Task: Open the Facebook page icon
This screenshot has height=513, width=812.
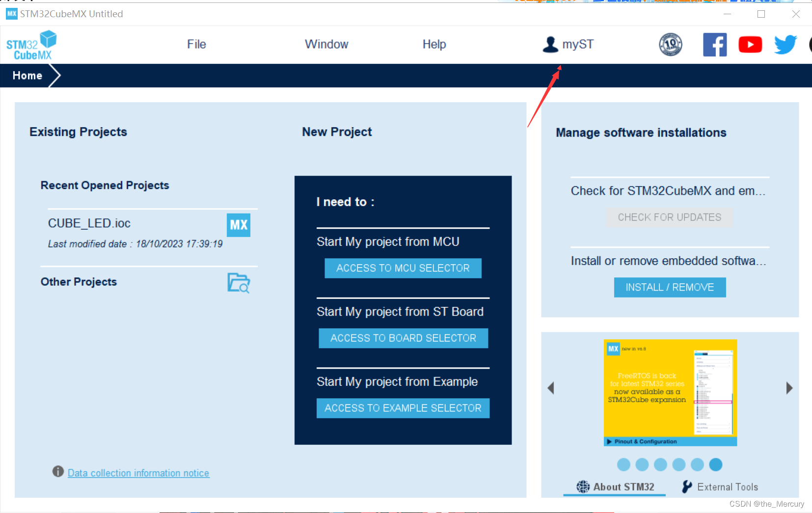Action: pos(715,45)
